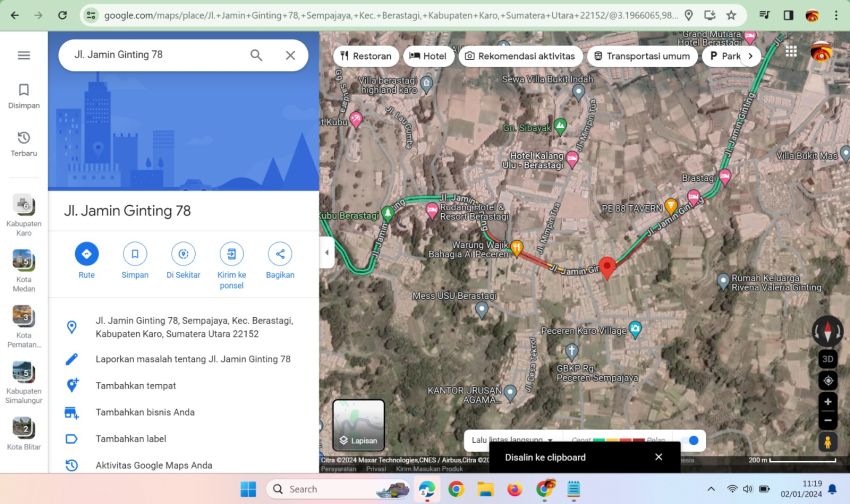850x504 pixels.
Task: Collapse the side panel arrow
Action: tap(326, 253)
